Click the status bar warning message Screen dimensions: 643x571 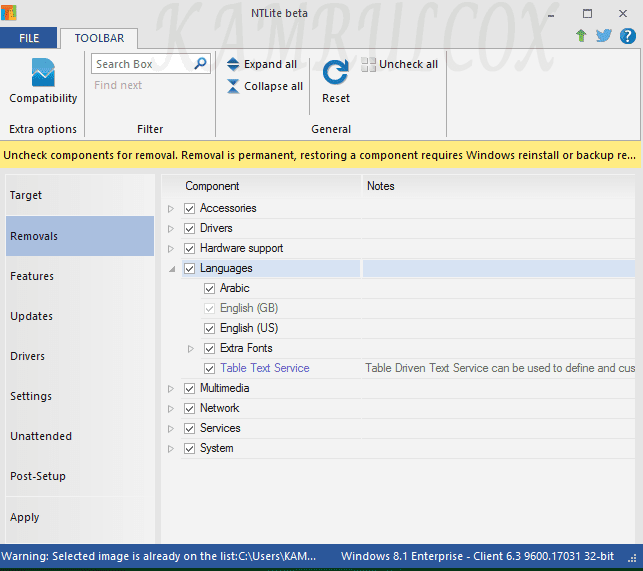pos(158,556)
